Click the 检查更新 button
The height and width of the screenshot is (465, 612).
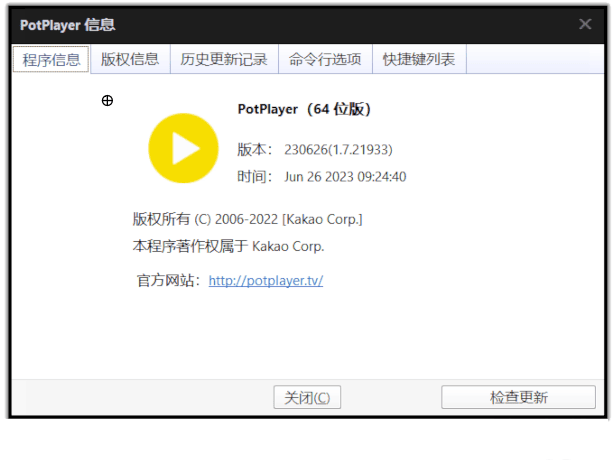518,397
